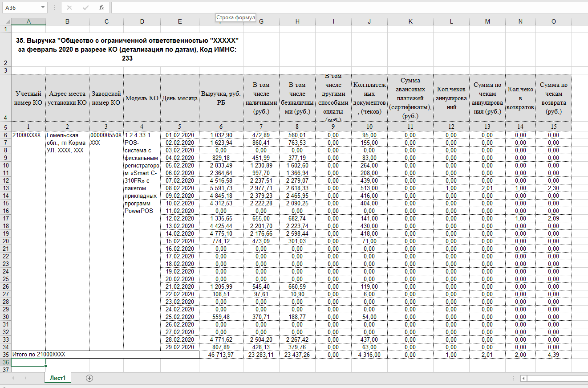
Task: Click the Select All corner of the grid
Action: 5,21
